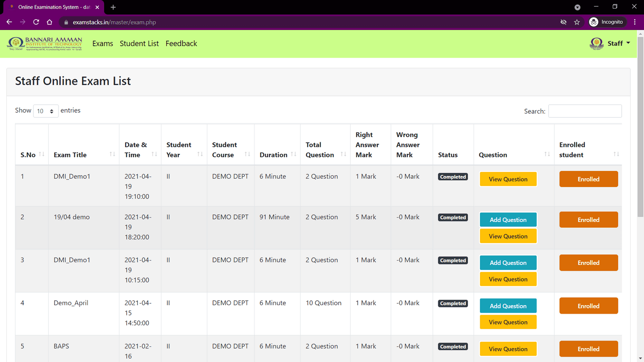
Task: Click View Question for exam 3 DMI_Demo1
Action: click(x=508, y=279)
